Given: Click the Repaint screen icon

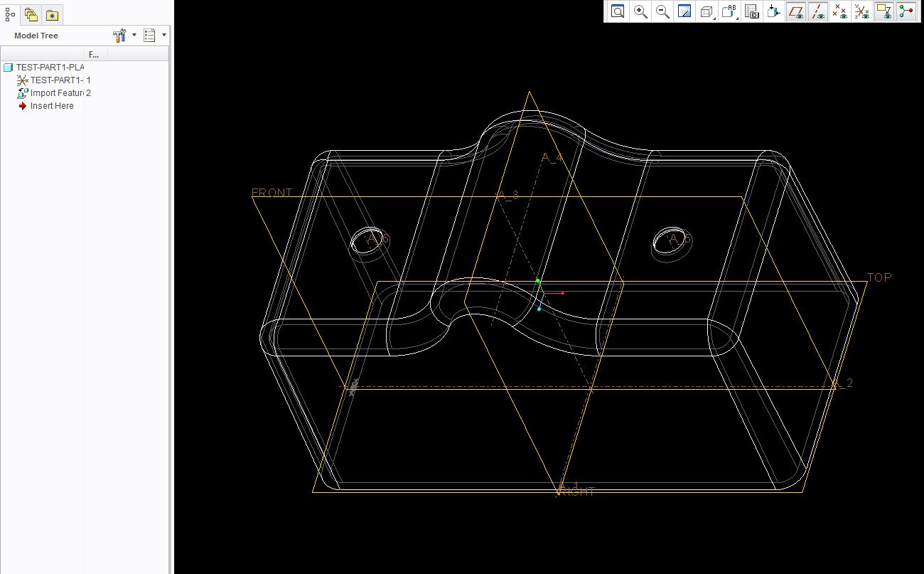Looking at the screenshot, I should (684, 11).
